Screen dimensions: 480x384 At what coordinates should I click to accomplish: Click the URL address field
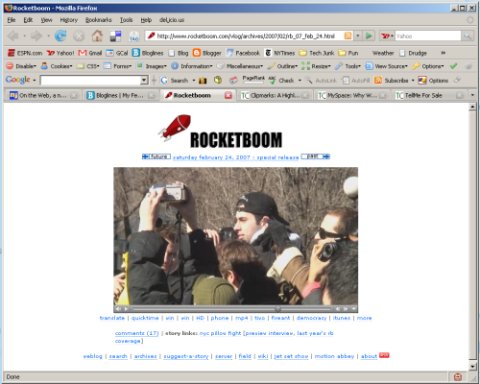245,36
